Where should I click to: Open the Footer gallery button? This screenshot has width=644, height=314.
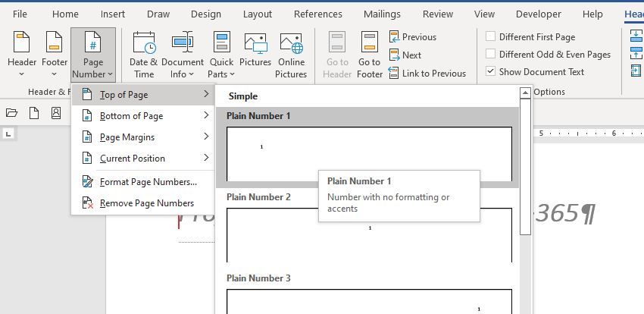pos(55,55)
